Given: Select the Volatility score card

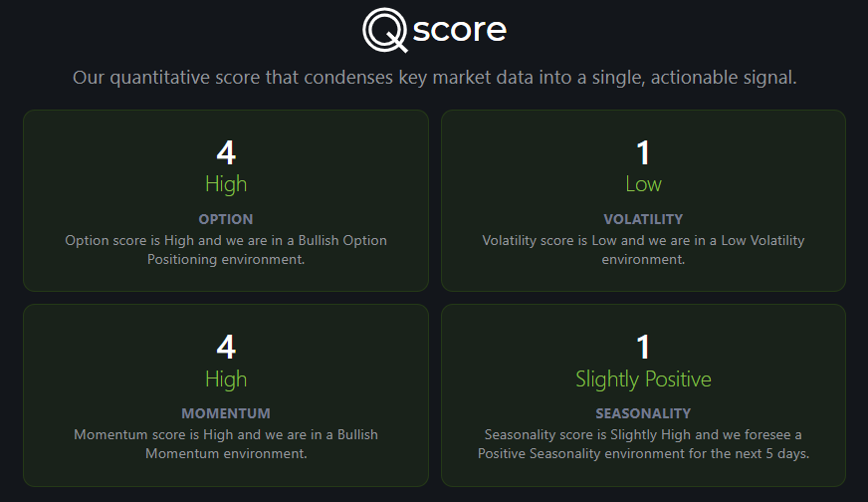Looking at the screenshot, I should pyautogui.click(x=643, y=200).
